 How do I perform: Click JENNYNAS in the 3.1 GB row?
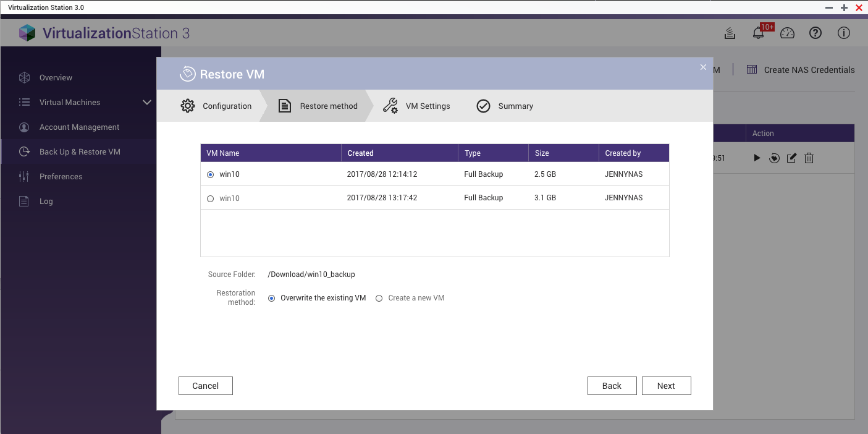point(623,198)
